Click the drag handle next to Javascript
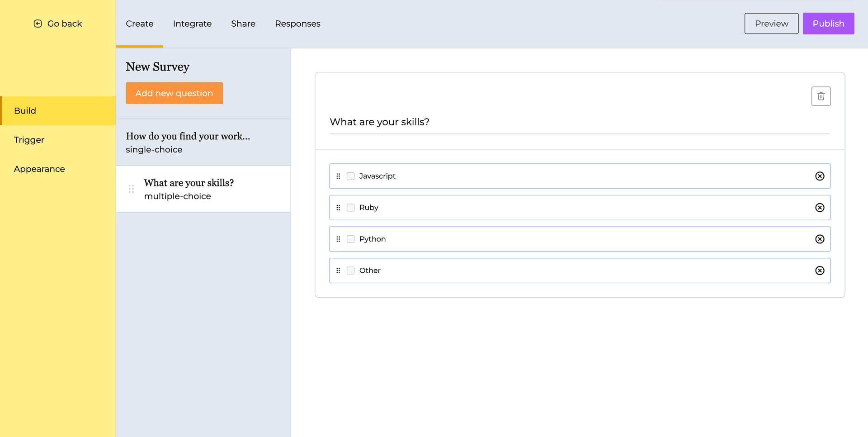 pyautogui.click(x=339, y=176)
